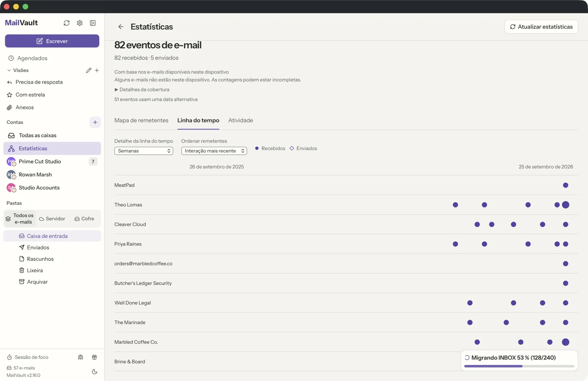Open the Semanas timeline detail dropdown

144,151
